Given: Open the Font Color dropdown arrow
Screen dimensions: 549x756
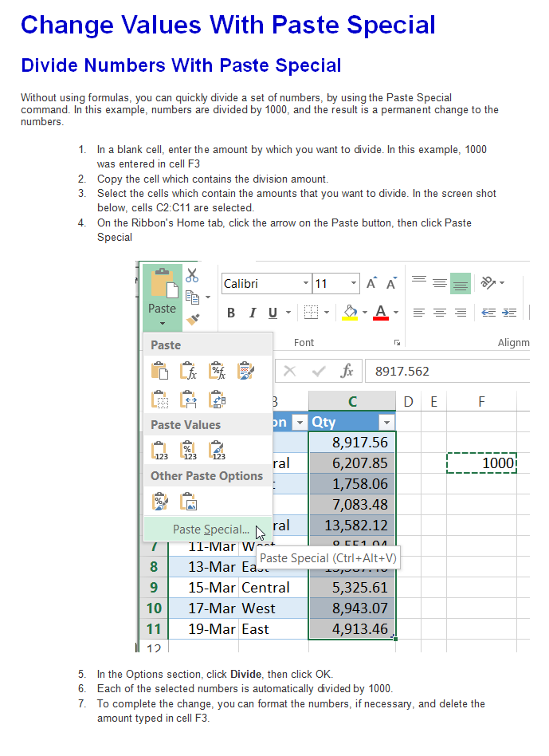Looking at the screenshot, I should coord(396,313).
